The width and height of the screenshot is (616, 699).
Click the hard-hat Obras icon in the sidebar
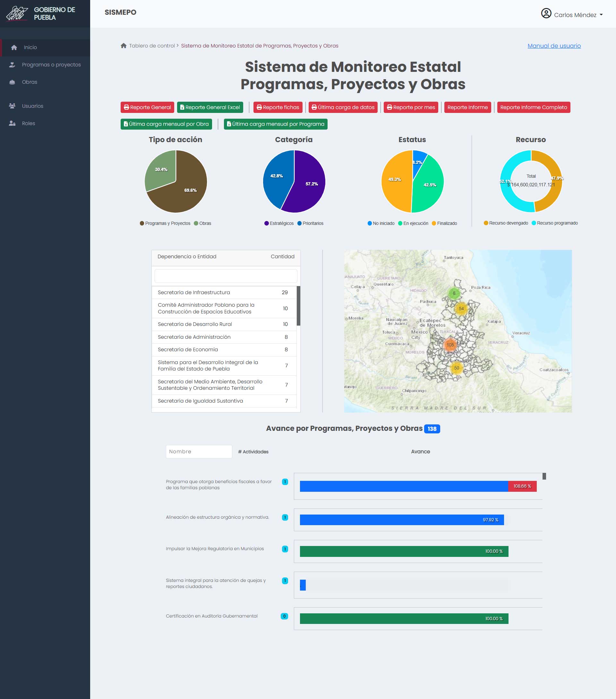13,82
